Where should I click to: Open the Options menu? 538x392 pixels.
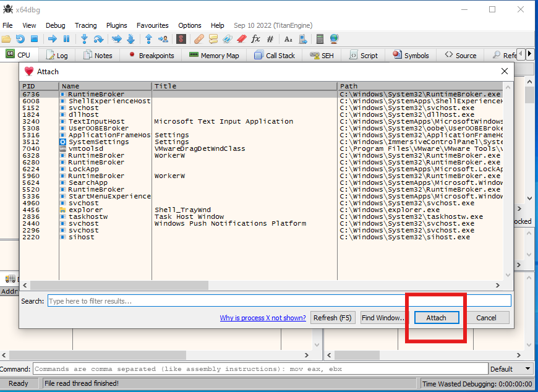coord(189,25)
